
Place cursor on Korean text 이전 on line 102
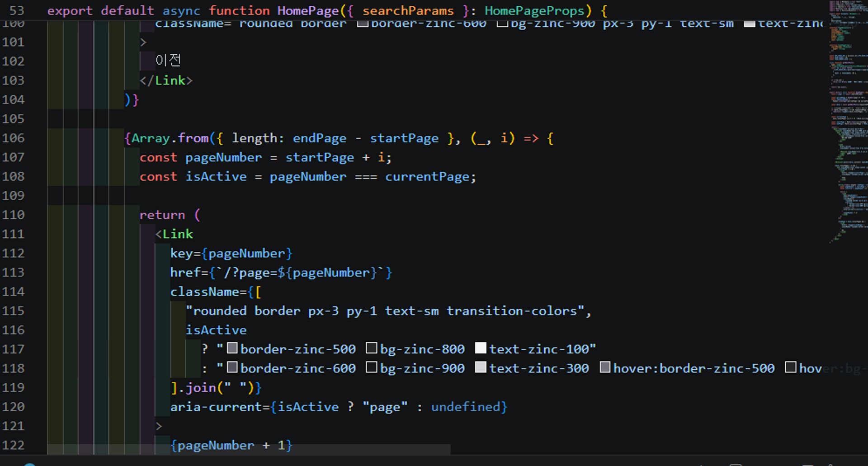168,61
